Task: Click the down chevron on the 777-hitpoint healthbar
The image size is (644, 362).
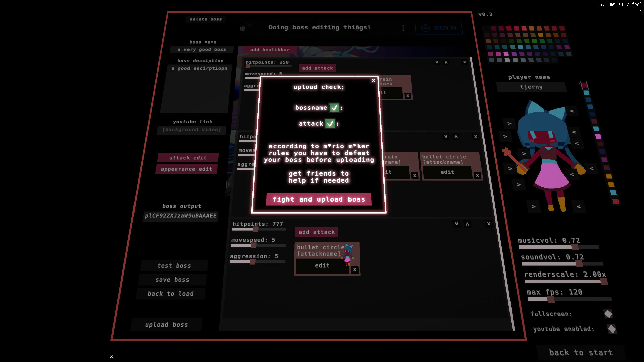Action: (456, 224)
